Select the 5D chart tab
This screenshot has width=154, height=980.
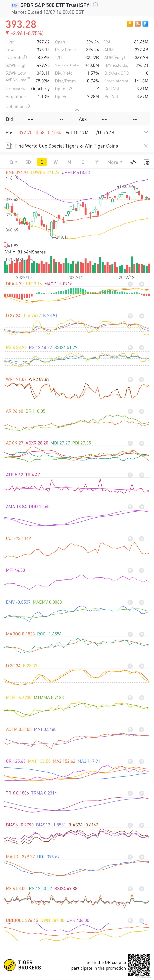[x=28, y=162]
